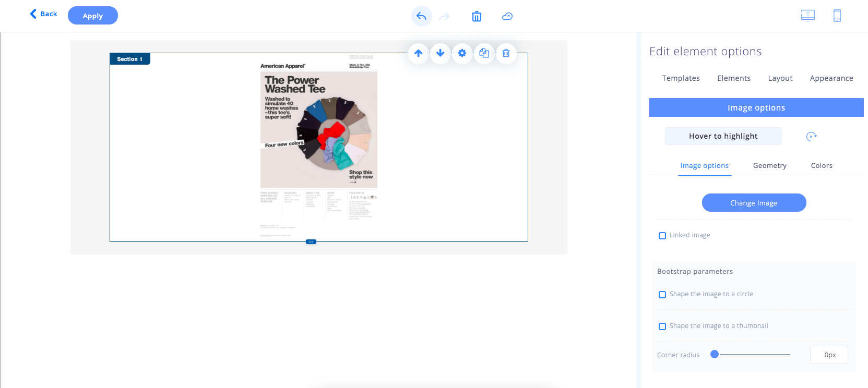Switch to mobile preview icon
868x388 pixels.
pos(837,16)
